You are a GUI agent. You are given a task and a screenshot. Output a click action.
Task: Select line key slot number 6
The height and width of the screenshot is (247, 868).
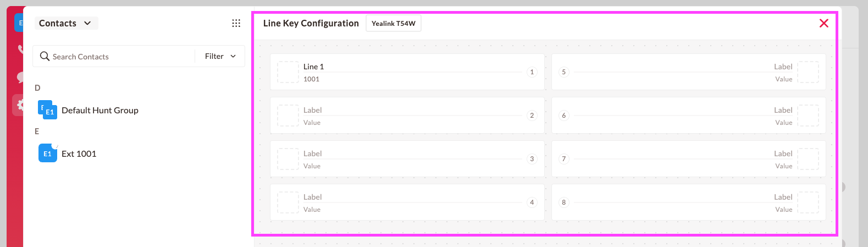pos(689,116)
